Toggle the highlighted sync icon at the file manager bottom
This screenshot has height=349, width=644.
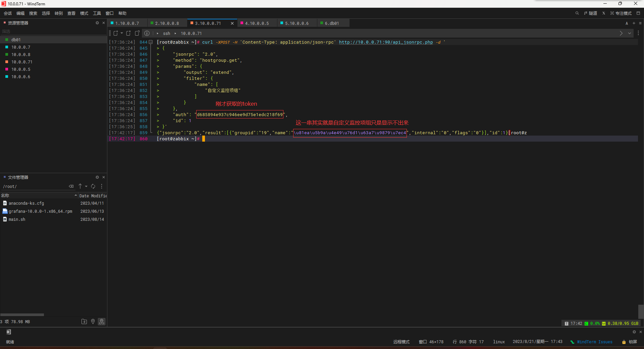[102, 321]
